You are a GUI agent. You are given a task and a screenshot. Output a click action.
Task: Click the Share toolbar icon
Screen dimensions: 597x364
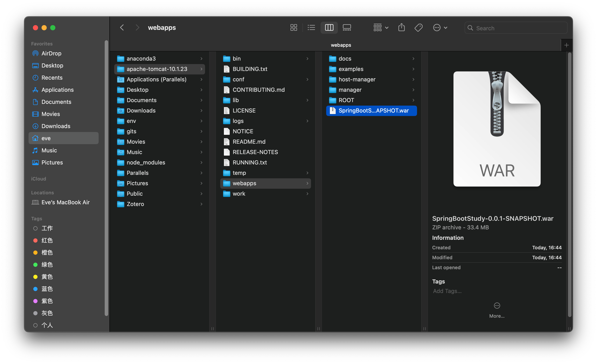click(x=401, y=28)
